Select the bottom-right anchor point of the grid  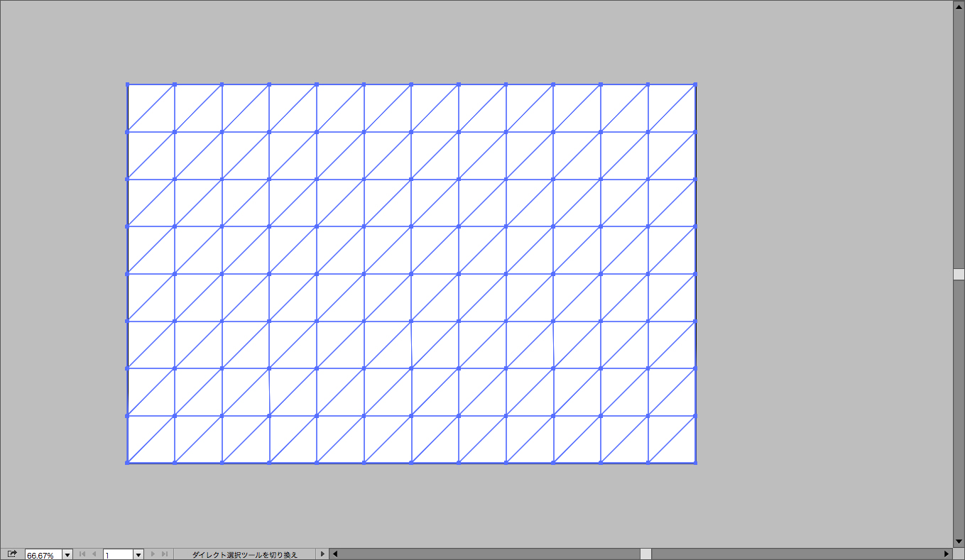point(695,463)
